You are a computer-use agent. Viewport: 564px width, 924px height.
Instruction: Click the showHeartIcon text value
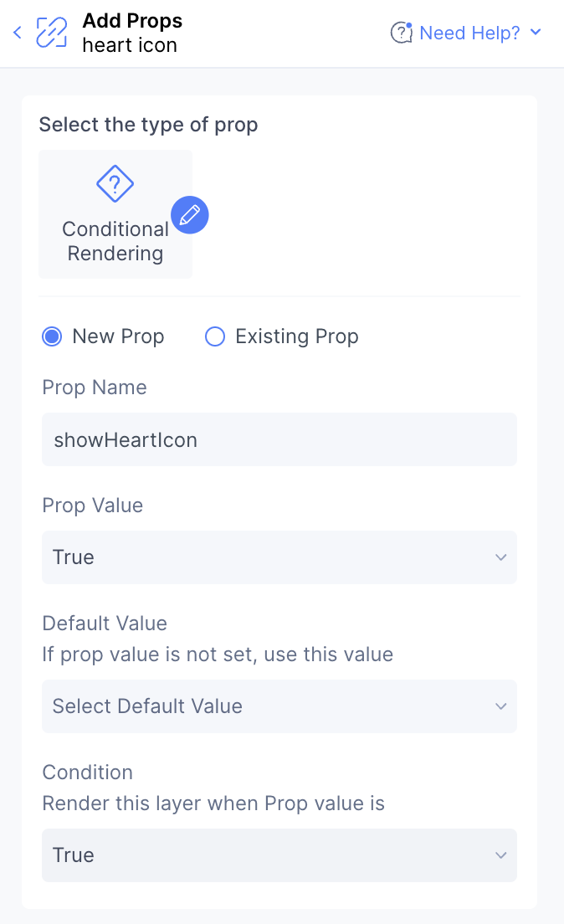(x=125, y=439)
